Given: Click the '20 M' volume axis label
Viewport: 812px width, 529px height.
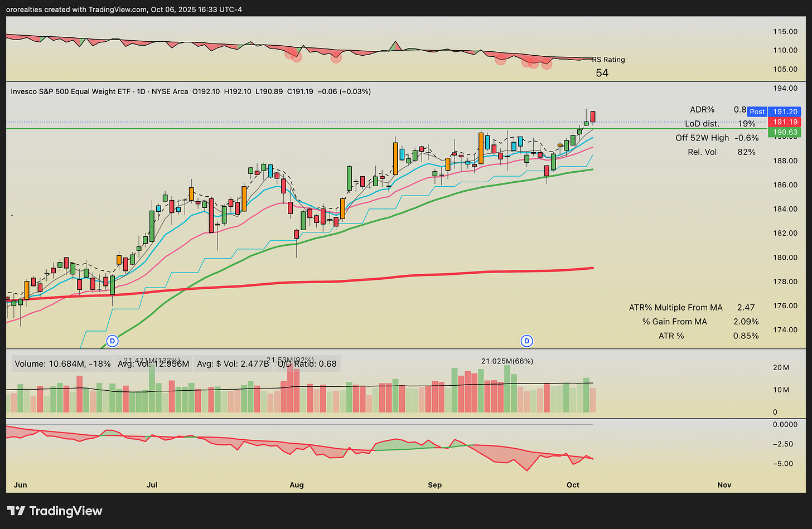Looking at the screenshot, I should (x=781, y=367).
